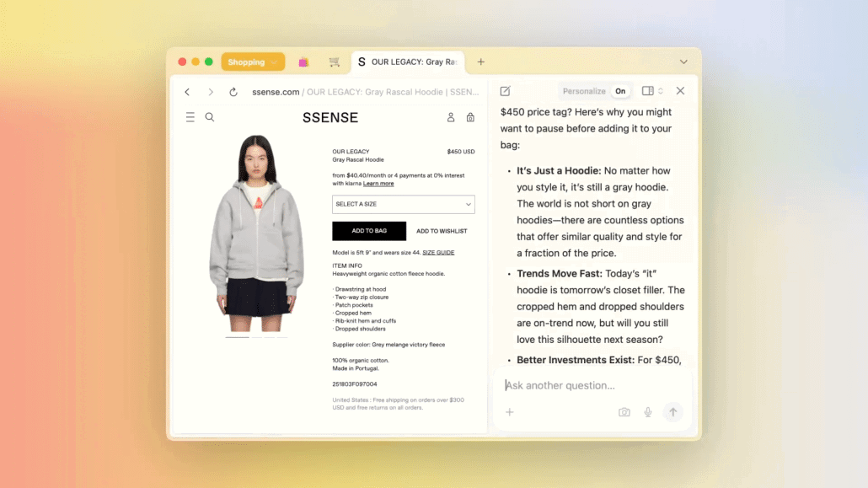This screenshot has height=488, width=868.
Task: Click the "Two-way zip closure" detail
Action: [362, 297]
